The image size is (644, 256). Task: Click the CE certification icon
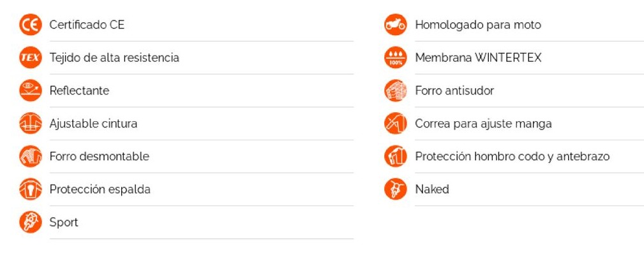[x=31, y=25]
